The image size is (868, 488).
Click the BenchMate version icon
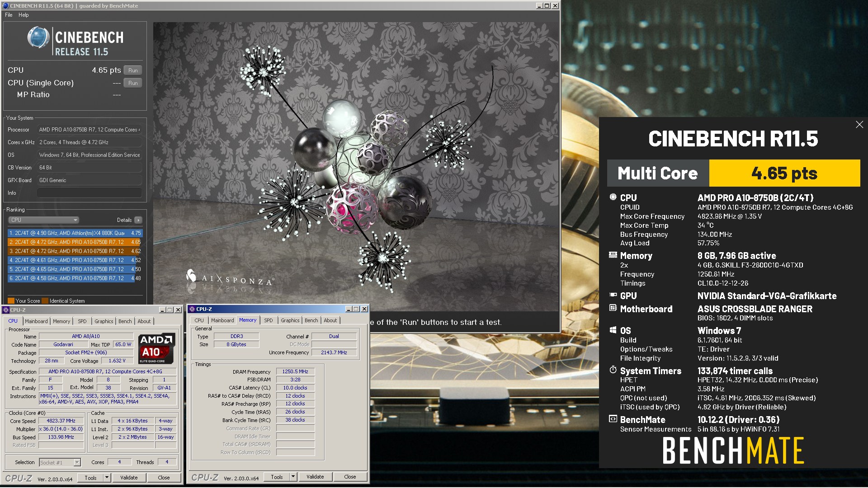(x=613, y=419)
